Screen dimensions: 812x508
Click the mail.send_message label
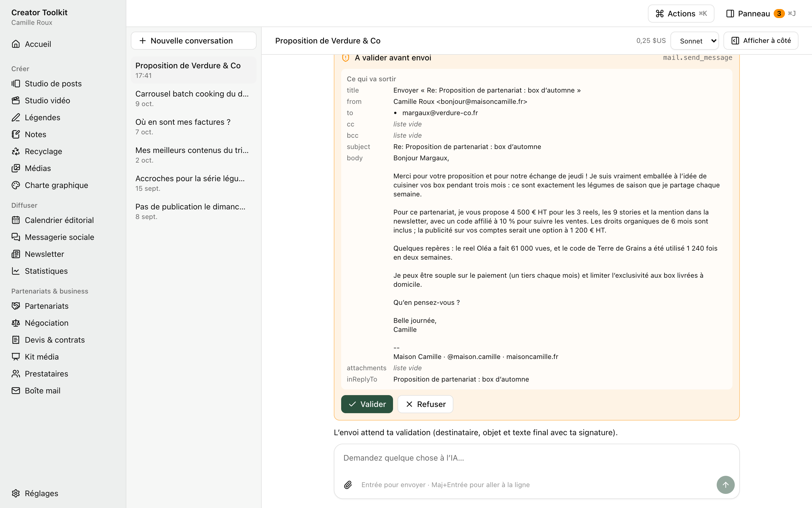(x=697, y=58)
